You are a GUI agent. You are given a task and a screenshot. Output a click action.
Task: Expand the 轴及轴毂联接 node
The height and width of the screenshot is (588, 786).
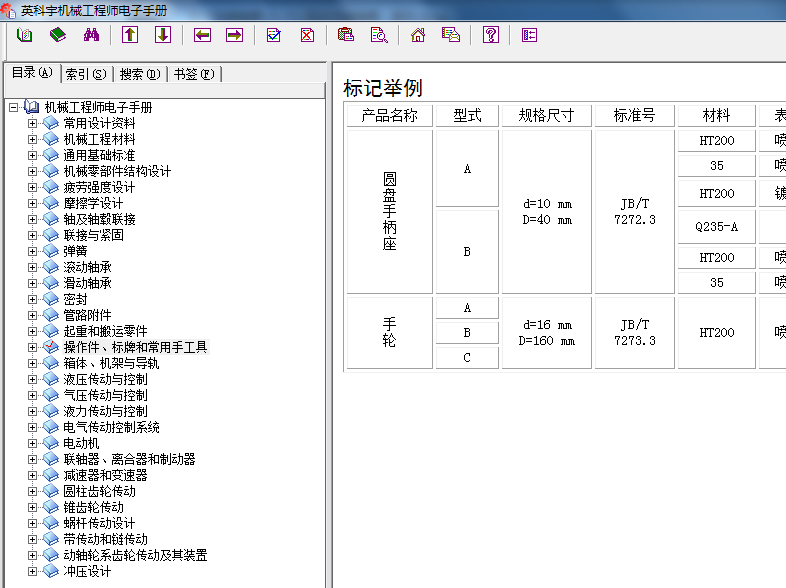click(33, 220)
